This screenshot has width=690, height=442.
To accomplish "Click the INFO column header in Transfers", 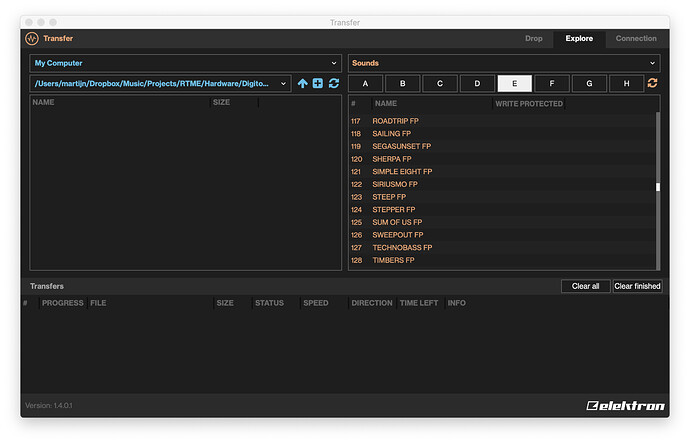I will pyautogui.click(x=456, y=303).
